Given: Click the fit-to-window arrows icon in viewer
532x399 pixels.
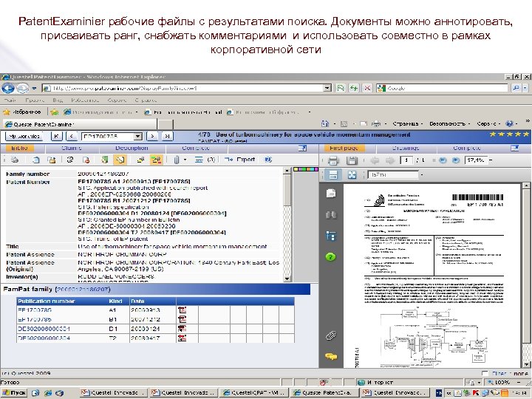Looking at the screenshot, I should pos(352,174).
